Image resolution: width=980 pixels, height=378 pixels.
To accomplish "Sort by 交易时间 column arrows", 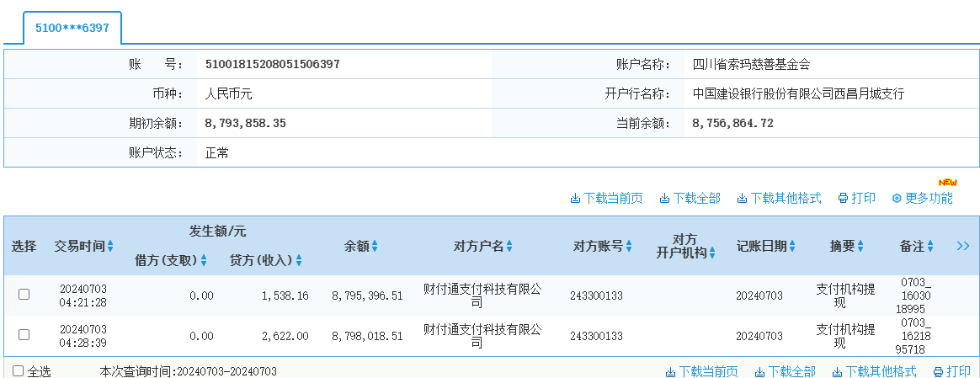I will tap(110, 246).
